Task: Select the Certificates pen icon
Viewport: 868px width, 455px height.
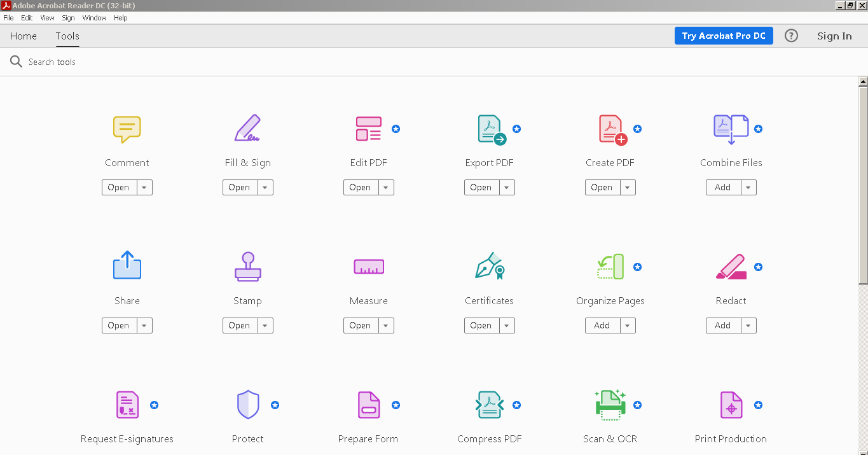Action: [490, 266]
